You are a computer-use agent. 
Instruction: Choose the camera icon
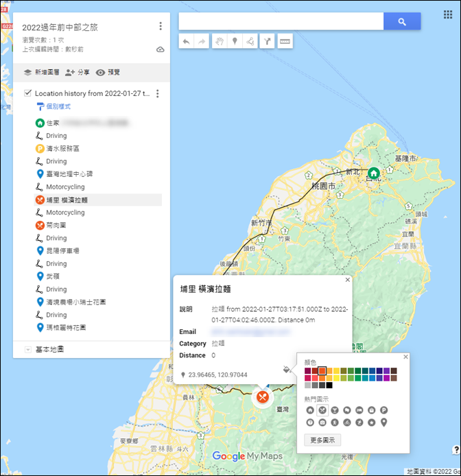click(322, 423)
